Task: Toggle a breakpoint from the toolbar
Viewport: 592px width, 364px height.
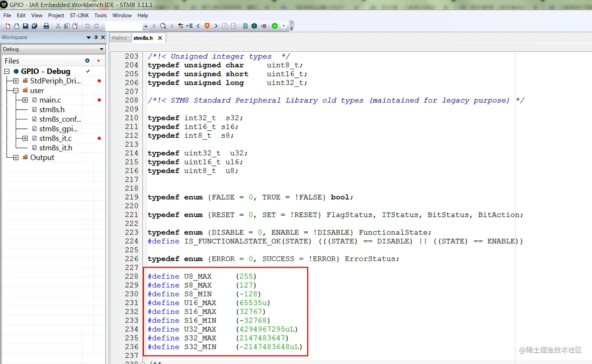Action: pyautogui.click(x=264, y=26)
